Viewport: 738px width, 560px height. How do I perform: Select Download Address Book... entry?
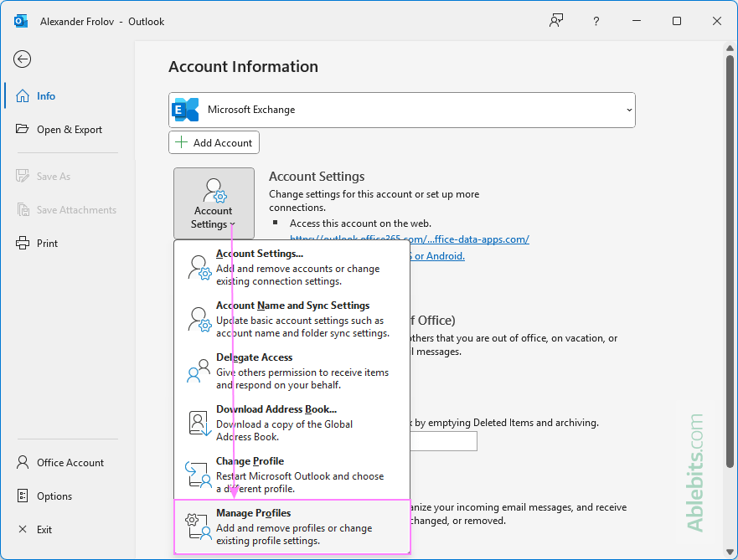pyautogui.click(x=292, y=423)
